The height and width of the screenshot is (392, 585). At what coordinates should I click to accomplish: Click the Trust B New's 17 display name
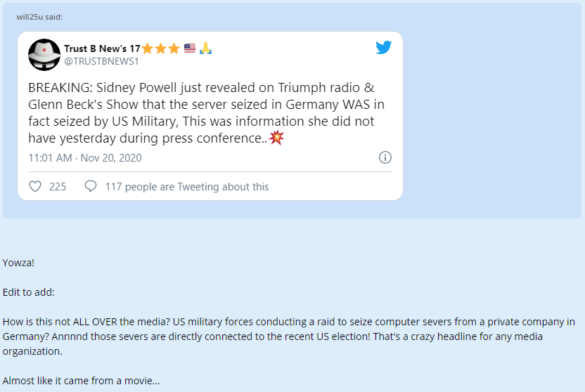[x=102, y=48]
